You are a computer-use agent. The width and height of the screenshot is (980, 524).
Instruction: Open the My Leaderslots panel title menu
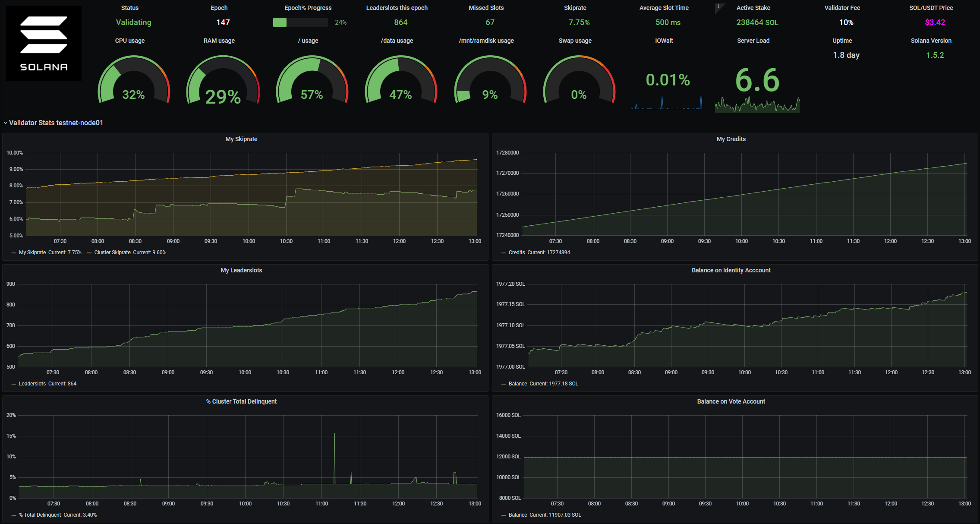[x=241, y=270]
